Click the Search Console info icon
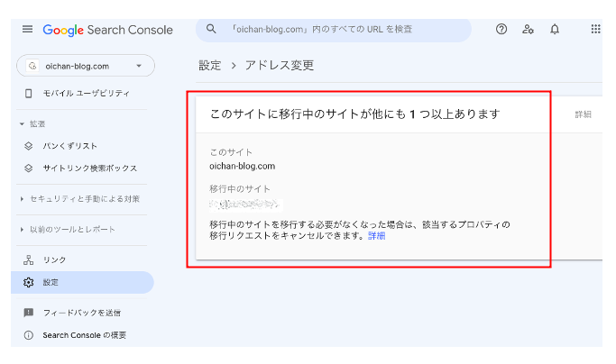 [28, 335]
